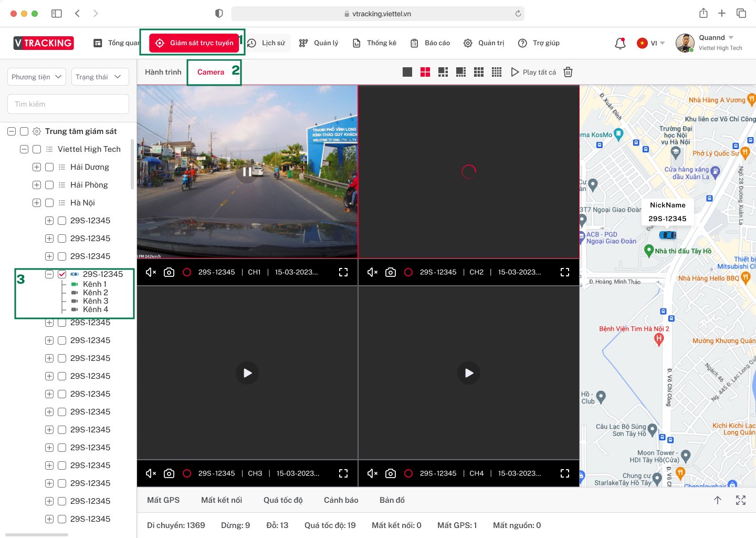Reload the vtracking.viettel.vn page

pos(518,14)
